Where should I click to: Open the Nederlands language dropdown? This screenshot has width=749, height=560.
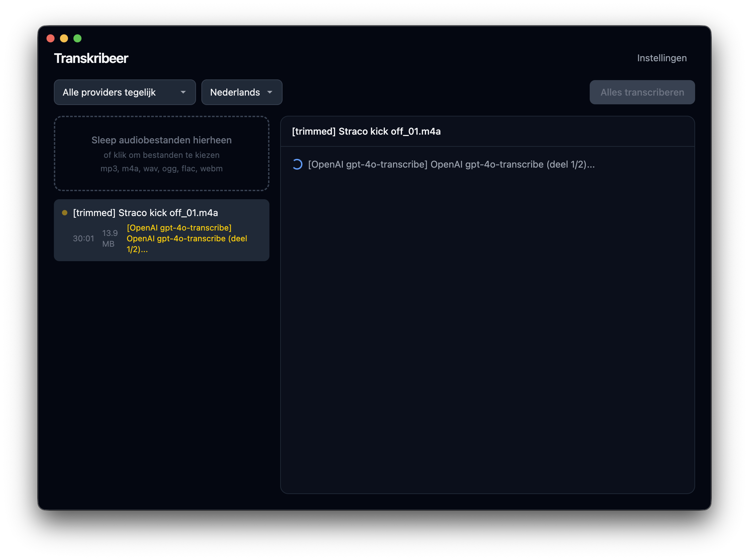coord(241,92)
